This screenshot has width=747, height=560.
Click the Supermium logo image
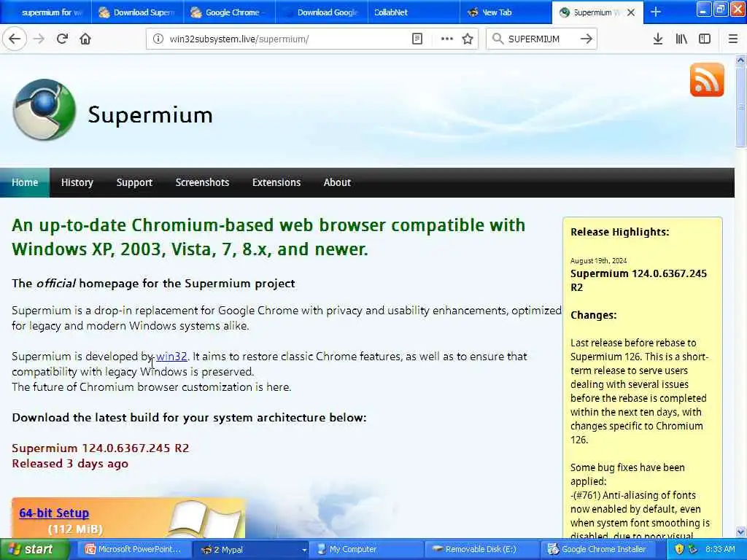(44, 109)
